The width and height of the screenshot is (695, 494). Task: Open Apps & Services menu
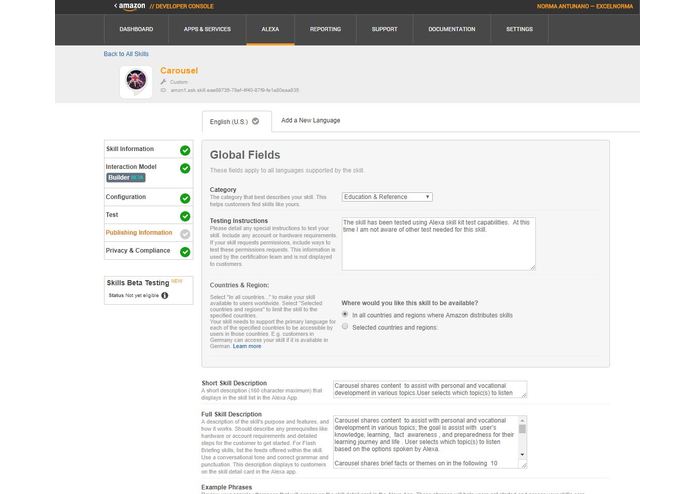click(x=207, y=29)
